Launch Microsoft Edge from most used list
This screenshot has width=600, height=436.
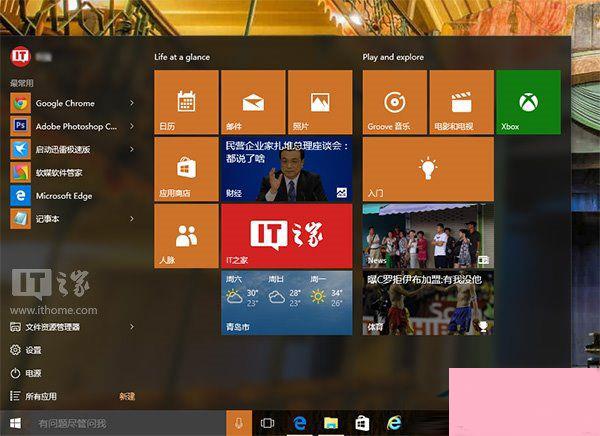pos(72,196)
